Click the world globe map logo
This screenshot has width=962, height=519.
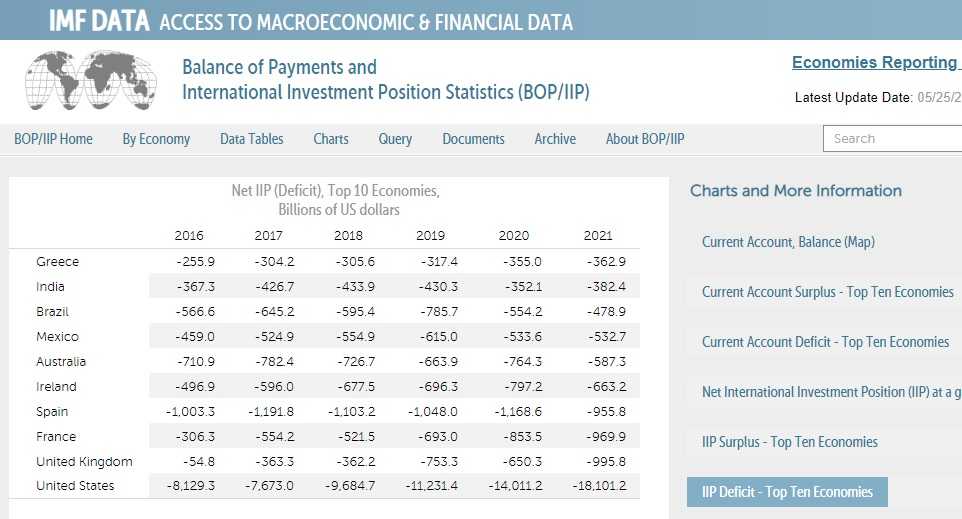(91, 81)
